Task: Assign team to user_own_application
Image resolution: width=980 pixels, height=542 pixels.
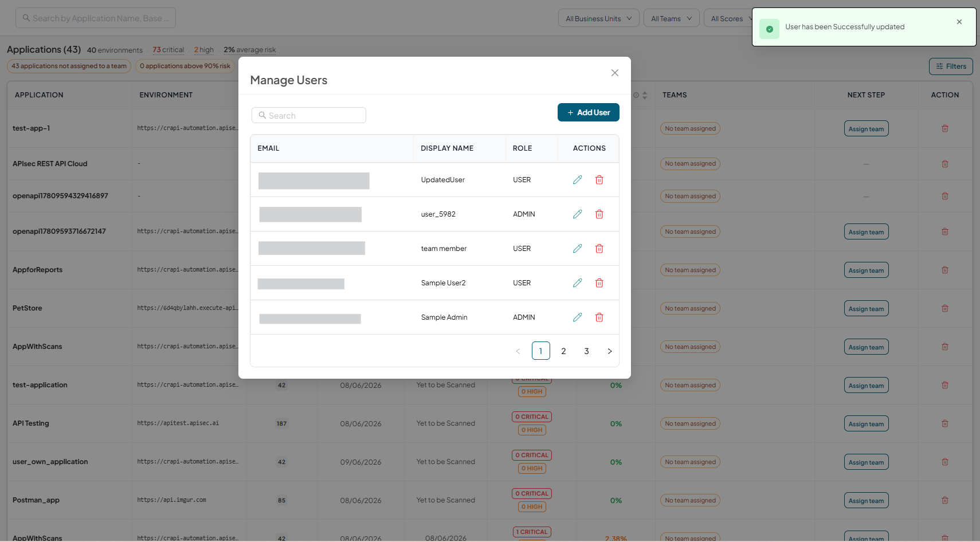Action: pyautogui.click(x=866, y=462)
